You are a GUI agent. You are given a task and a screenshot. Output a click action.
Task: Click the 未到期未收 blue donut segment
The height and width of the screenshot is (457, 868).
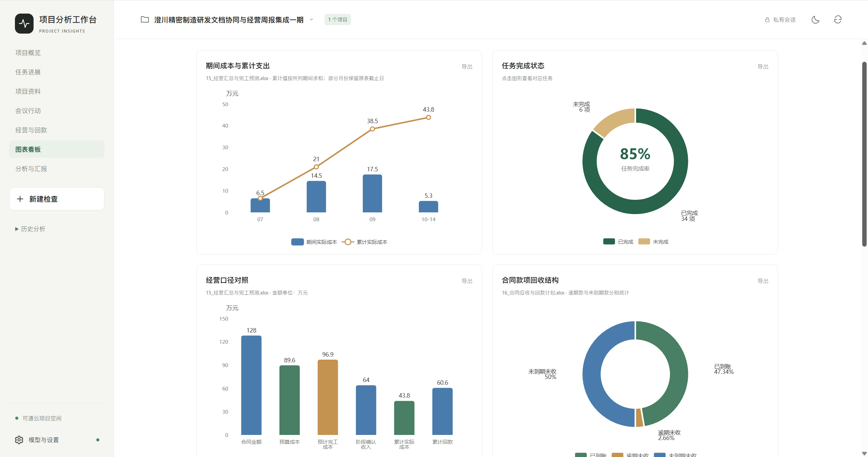[592, 374]
